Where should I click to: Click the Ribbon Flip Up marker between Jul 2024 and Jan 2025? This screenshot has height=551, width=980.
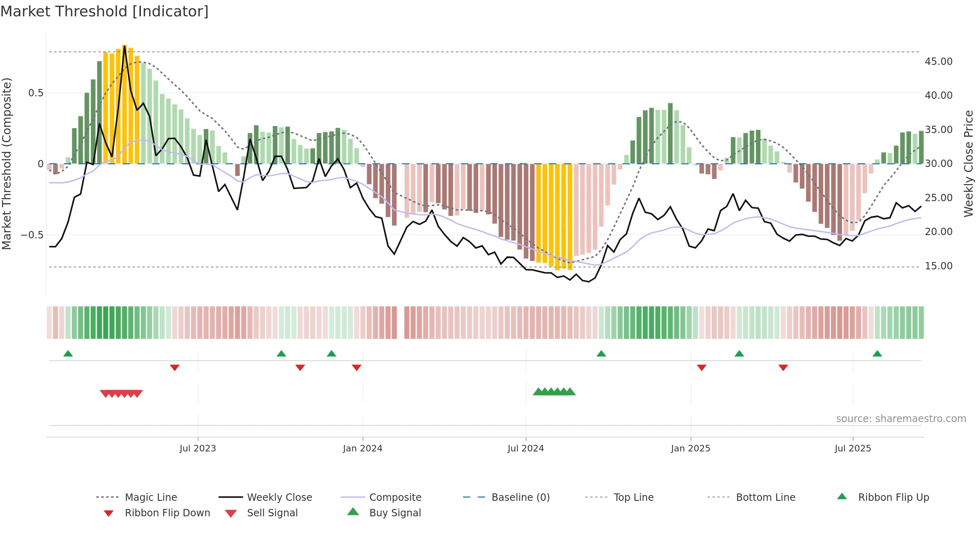601,353
